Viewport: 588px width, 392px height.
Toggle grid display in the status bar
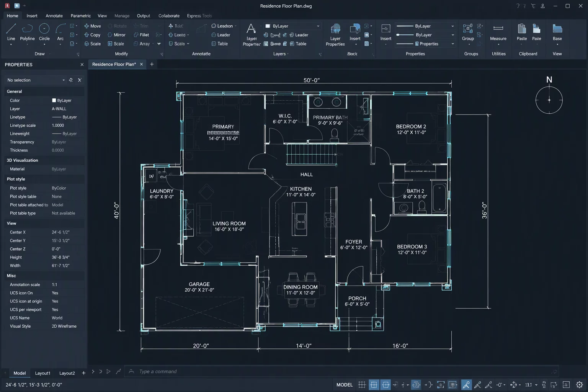pos(362,385)
